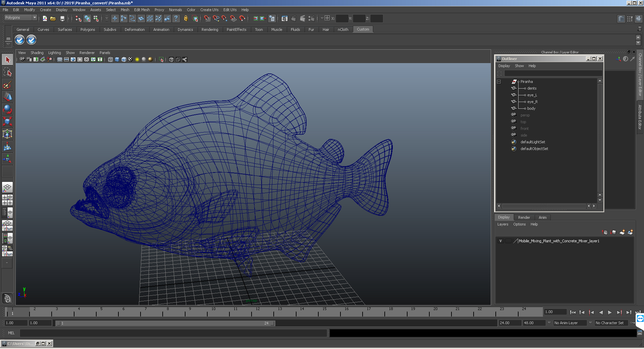Switch to Persp/Outliner layout
This screenshot has height=349, width=644.
(7, 213)
